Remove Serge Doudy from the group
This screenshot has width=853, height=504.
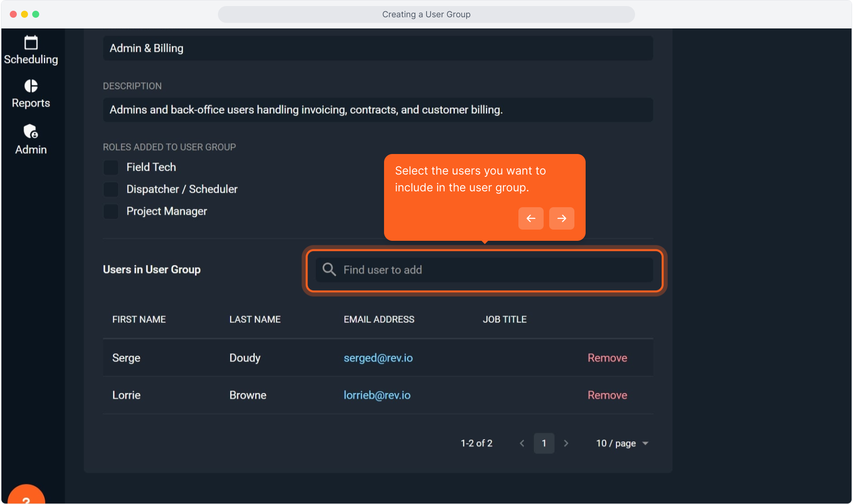607,358
